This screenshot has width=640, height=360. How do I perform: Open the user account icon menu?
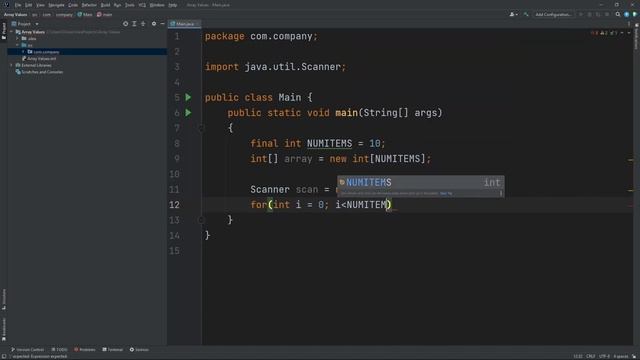click(513, 14)
